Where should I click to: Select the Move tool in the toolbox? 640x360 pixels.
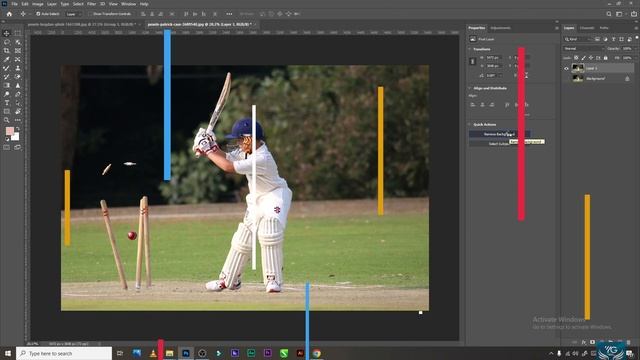7,33
